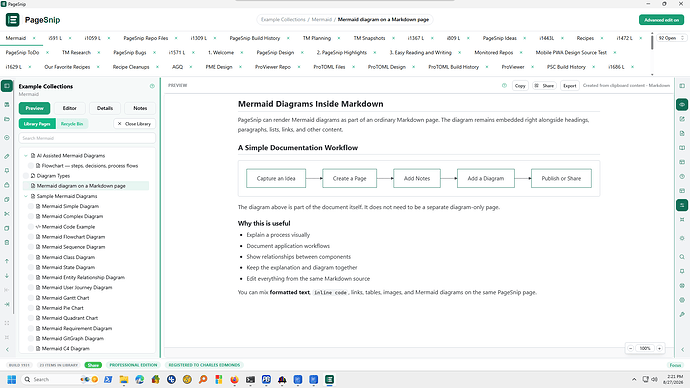Image resolution: width=690 pixels, height=388 pixels.
Task: Click the Close Library button
Action: [x=135, y=124]
